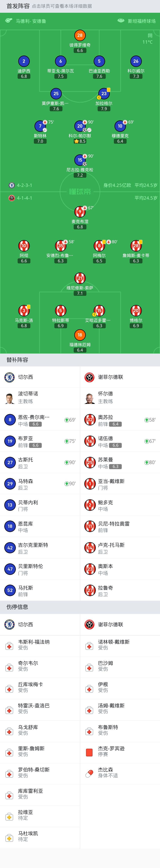Click Sheffield number 21 维尼修斯-索萨 jersey
Viewport: 160px width, 868px height.
click(x=80, y=278)
